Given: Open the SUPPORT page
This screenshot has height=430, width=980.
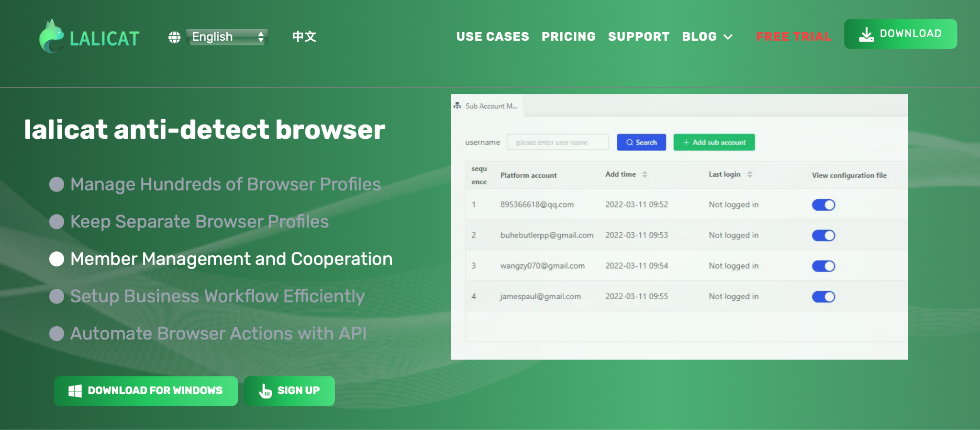Looking at the screenshot, I should click(x=638, y=36).
